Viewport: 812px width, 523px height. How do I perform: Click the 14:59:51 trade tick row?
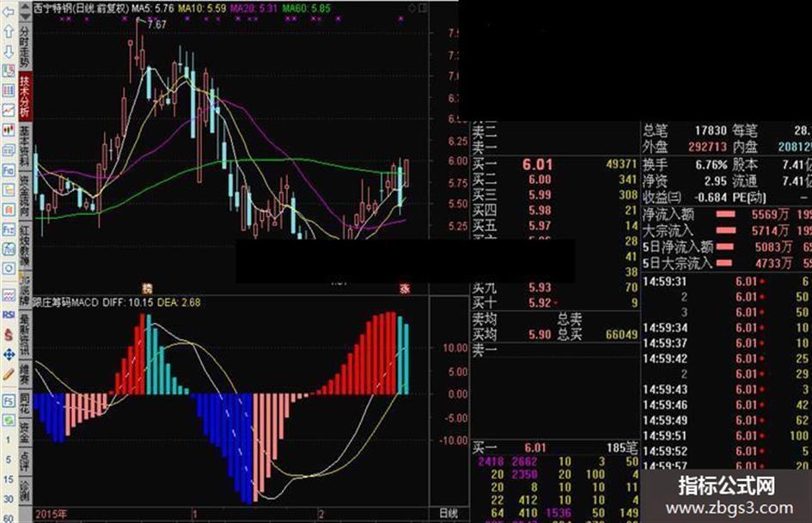[727, 435]
